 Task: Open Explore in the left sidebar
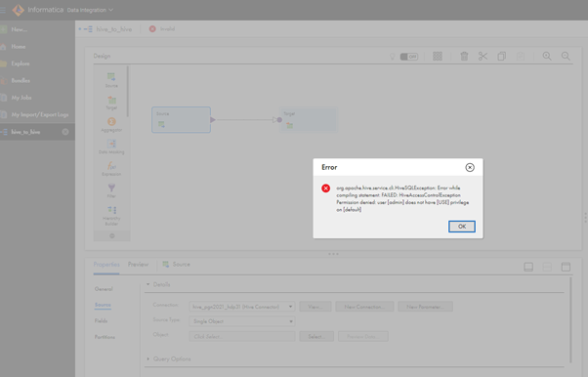[x=20, y=63]
